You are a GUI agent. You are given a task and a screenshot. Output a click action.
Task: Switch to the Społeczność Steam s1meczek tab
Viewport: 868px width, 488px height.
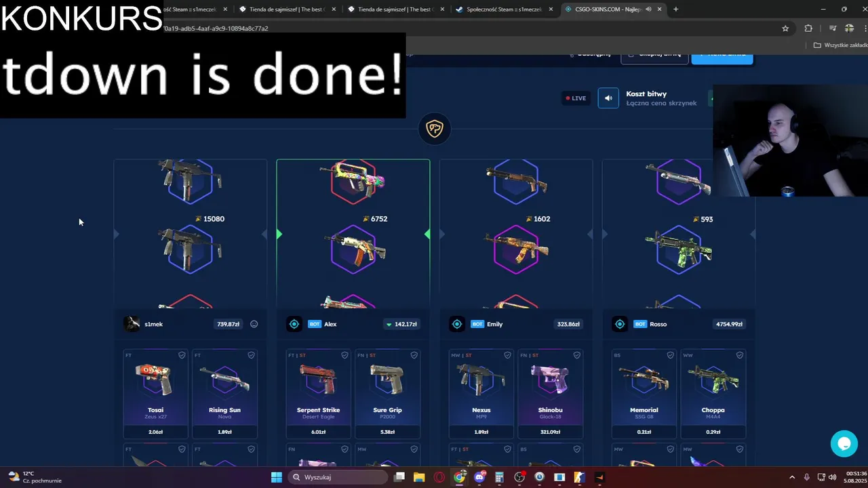click(503, 9)
